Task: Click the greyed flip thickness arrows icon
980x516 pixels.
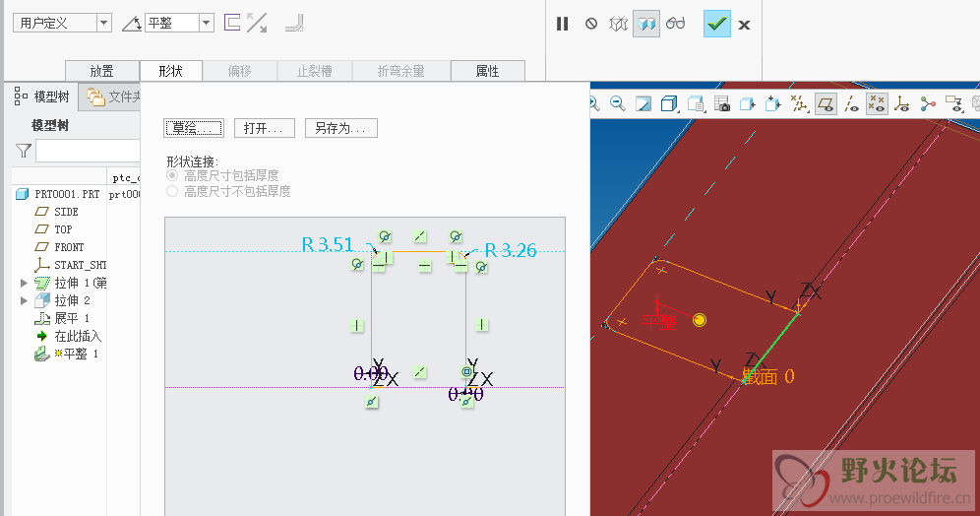Action: 257,24
